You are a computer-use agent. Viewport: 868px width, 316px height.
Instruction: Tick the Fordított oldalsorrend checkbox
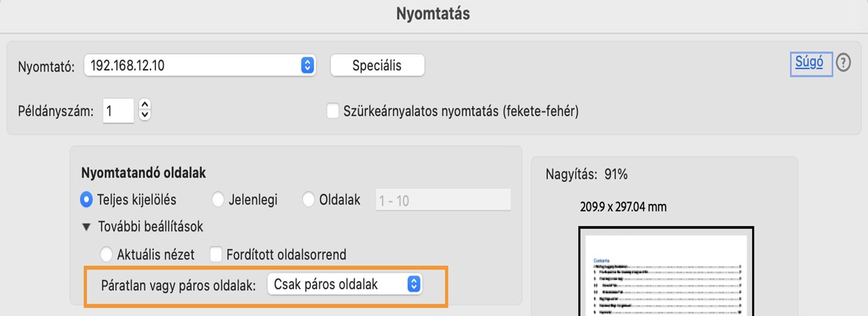tap(215, 254)
